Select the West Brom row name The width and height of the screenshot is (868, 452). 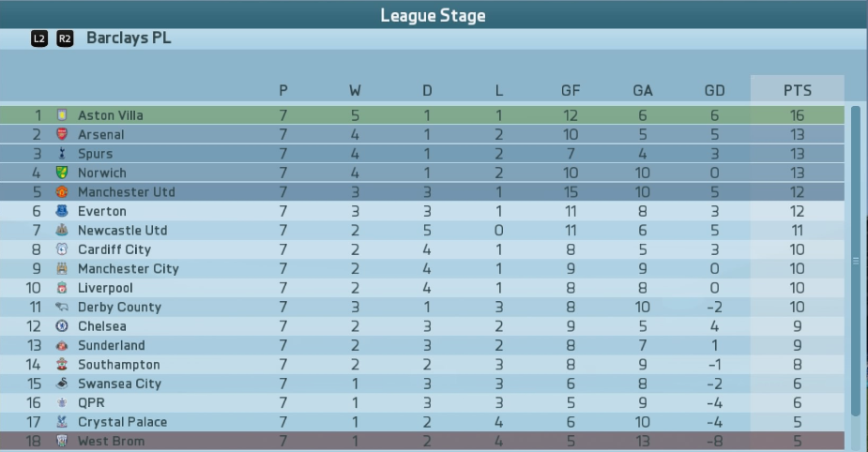coord(112,441)
